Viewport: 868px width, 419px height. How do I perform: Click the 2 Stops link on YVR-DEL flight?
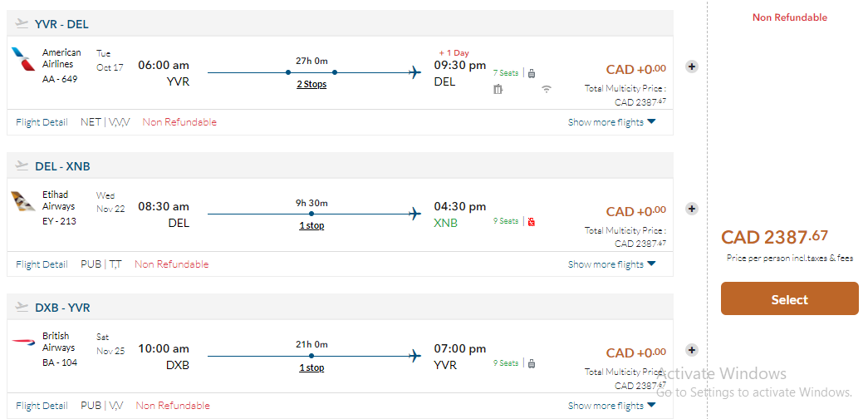pos(311,84)
